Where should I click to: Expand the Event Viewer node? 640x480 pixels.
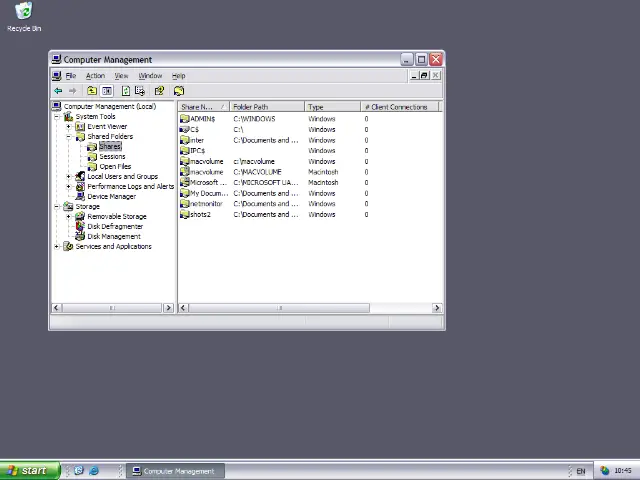point(69,127)
